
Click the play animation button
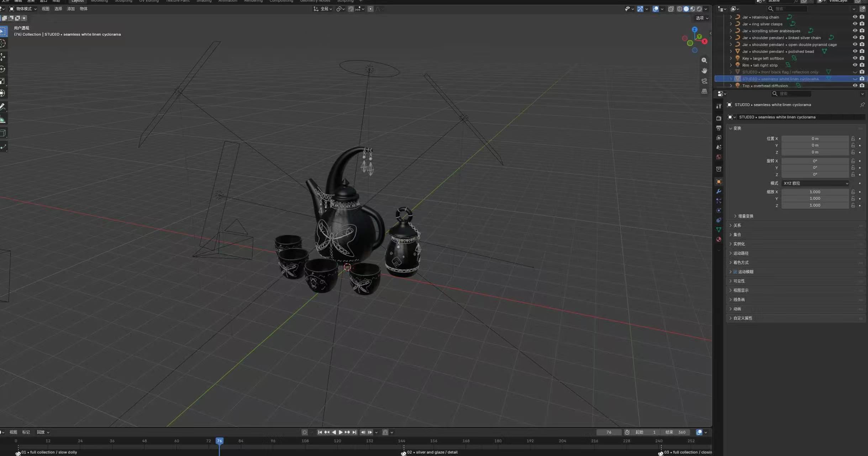pyautogui.click(x=340, y=432)
